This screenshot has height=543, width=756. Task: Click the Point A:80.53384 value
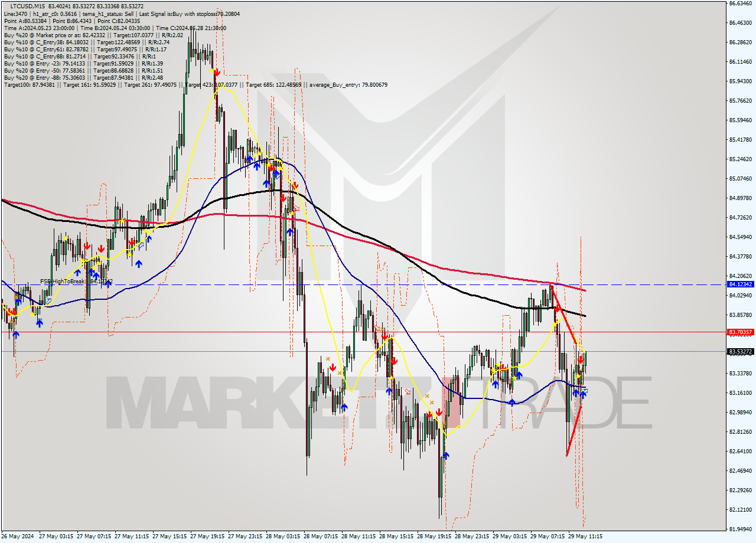point(24,21)
